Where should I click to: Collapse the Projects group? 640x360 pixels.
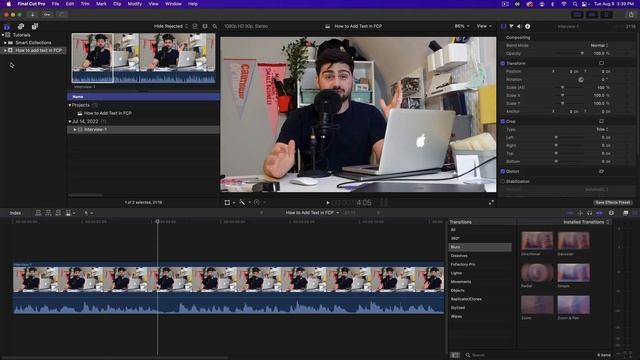point(70,105)
